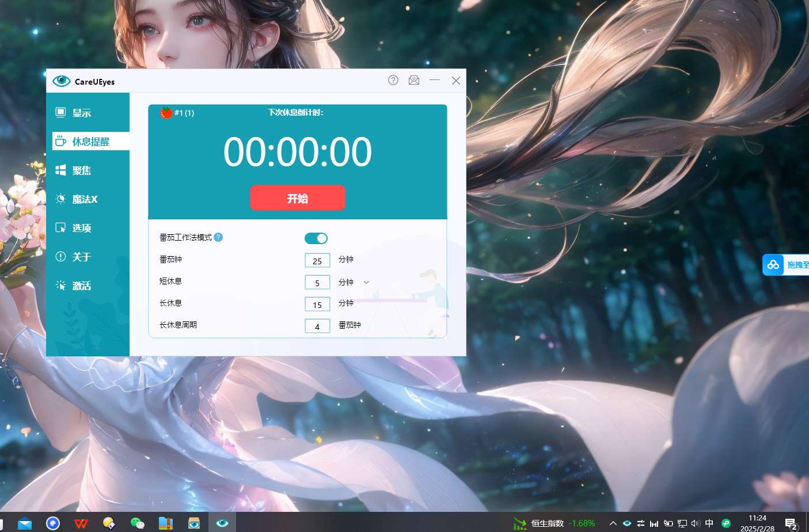The width and height of the screenshot is (809, 532).
Task: Click the 长休息 field showing 15
Action: (317, 304)
